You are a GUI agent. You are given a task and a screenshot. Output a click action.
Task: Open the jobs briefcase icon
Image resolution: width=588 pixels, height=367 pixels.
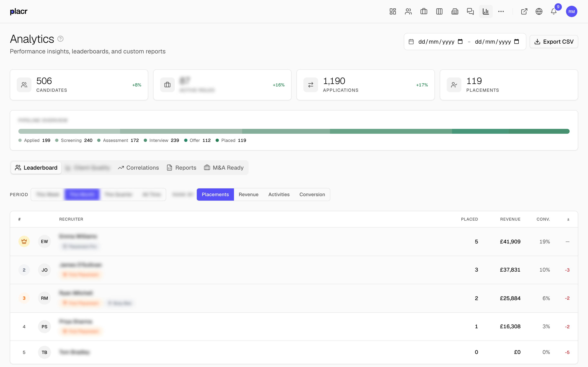[x=424, y=11]
